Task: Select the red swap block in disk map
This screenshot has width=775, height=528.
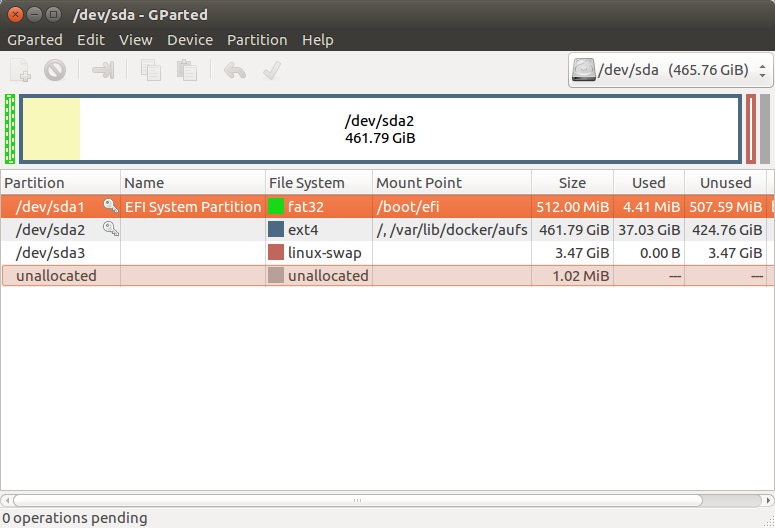Action: pos(751,129)
